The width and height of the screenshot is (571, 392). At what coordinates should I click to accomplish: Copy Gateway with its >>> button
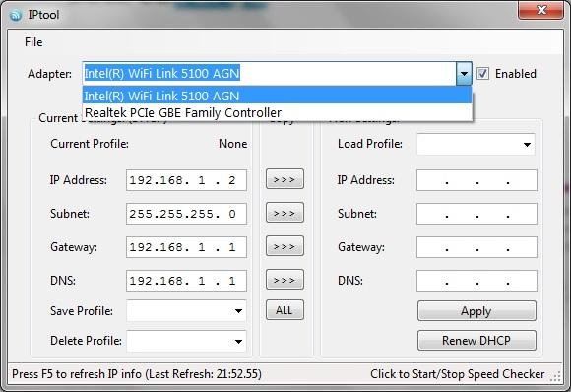pos(285,246)
